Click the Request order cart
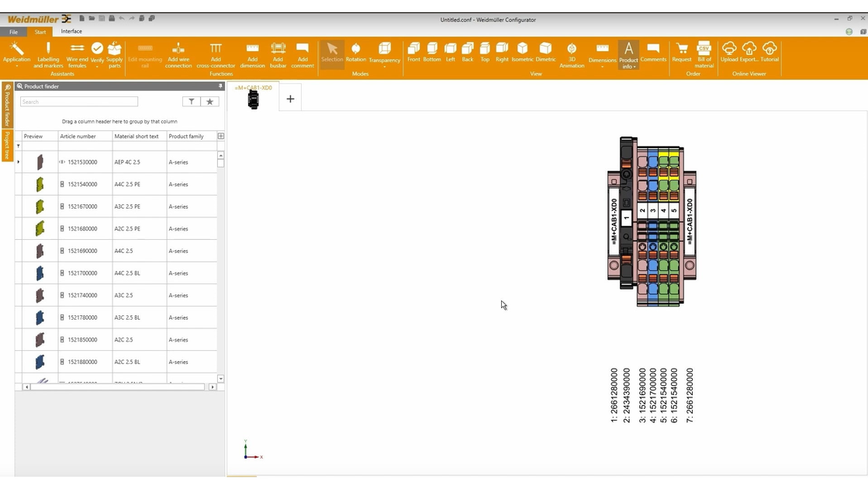This screenshot has height=489, width=868. click(682, 51)
